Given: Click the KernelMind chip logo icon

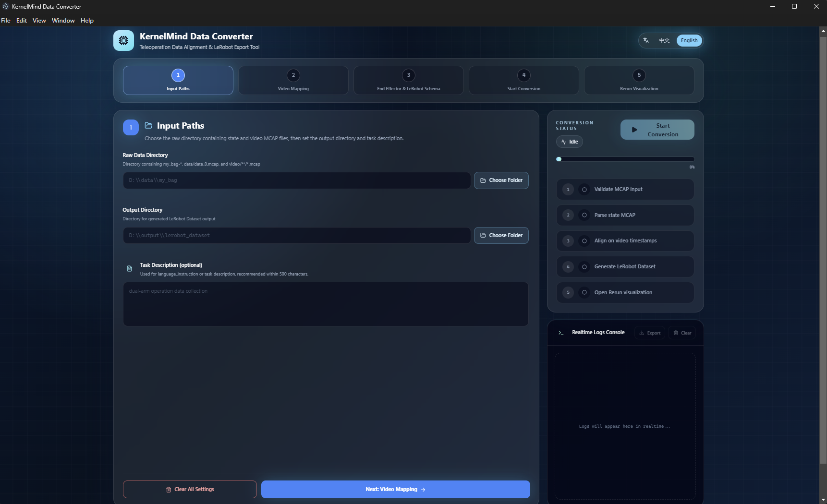Looking at the screenshot, I should click(x=123, y=41).
